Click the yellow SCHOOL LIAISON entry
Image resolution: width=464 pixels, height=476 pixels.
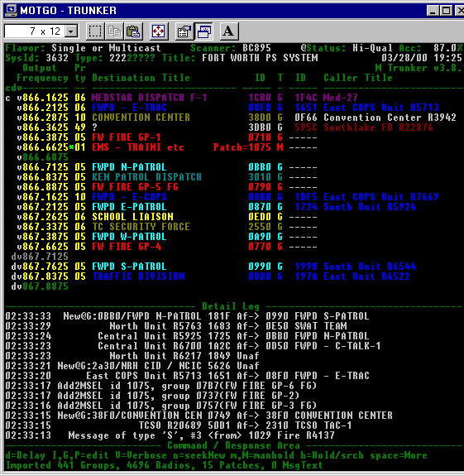(132, 217)
